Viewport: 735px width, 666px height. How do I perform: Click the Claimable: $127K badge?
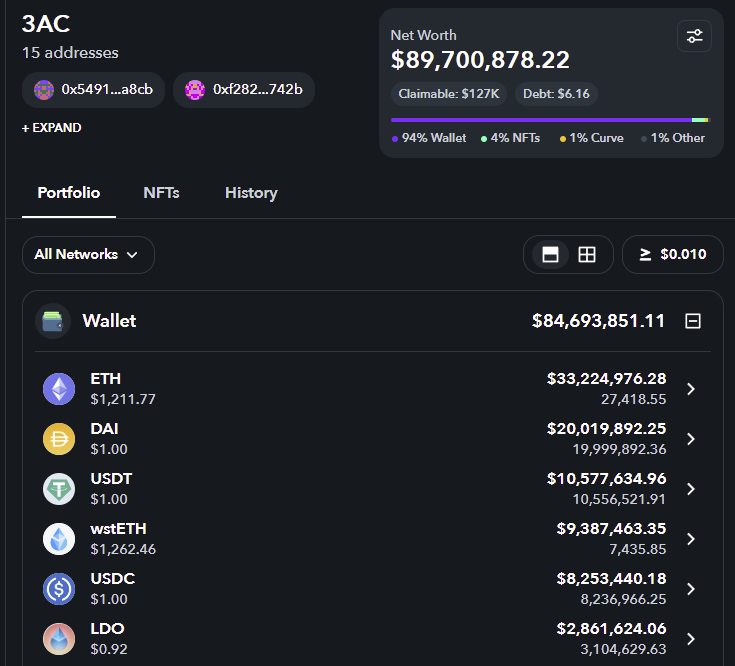point(449,94)
